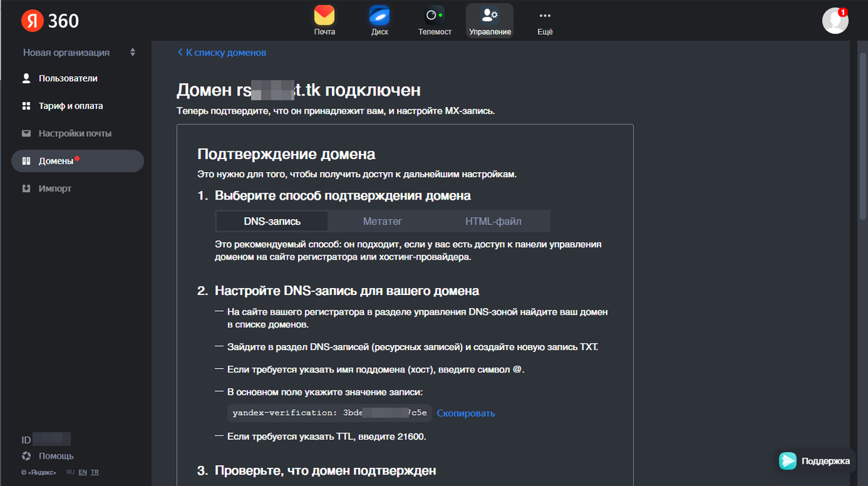Click the «Яндекс» copyright text
This screenshot has width=868, height=486.
click(x=39, y=472)
